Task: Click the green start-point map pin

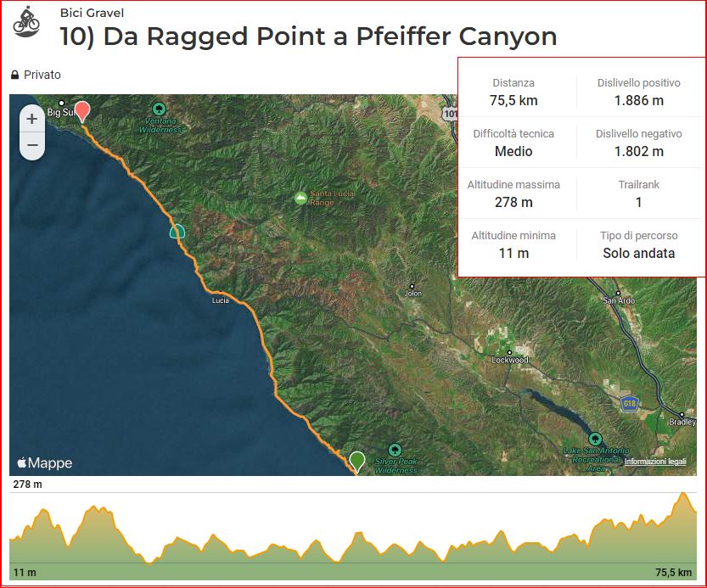Action: (357, 462)
